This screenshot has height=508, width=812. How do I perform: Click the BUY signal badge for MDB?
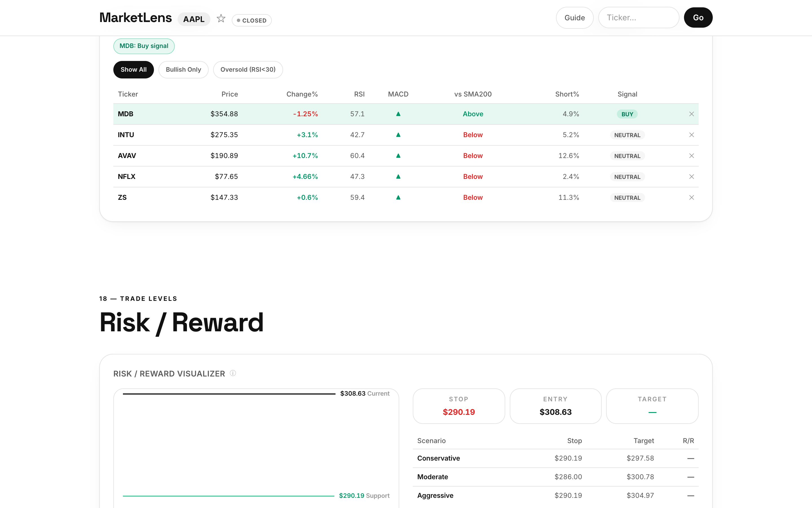(627, 114)
